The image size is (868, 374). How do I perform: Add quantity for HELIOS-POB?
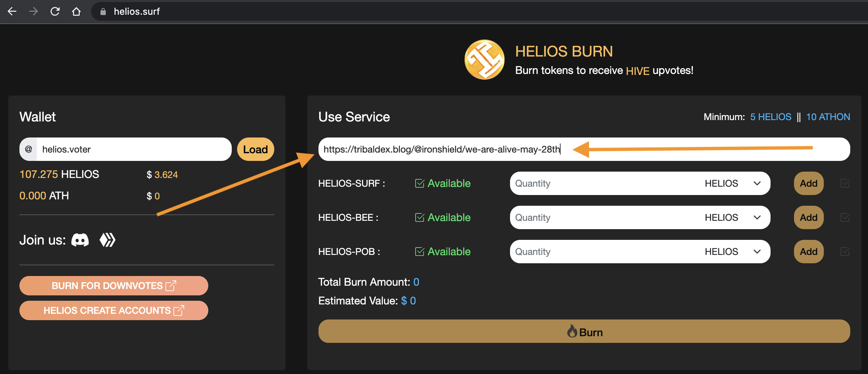tap(808, 252)
